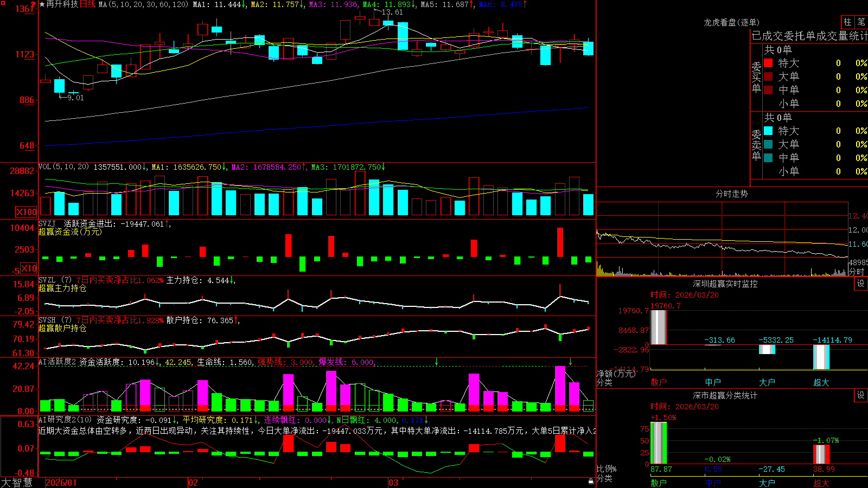Click the cyan 特大 sell-order color swatch

click(768, 131)
